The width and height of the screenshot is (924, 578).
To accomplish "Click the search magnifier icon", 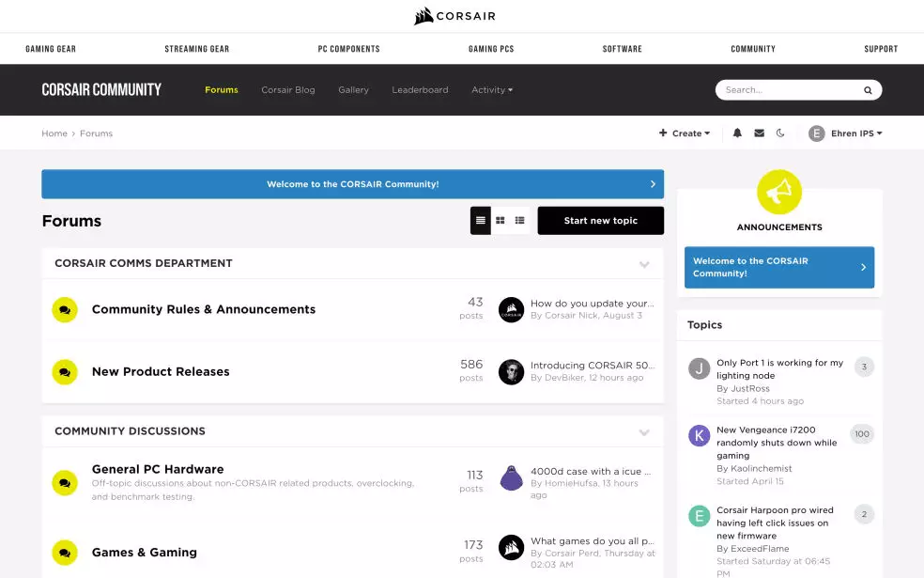I will pyautogui.click(x=868, y=90).
